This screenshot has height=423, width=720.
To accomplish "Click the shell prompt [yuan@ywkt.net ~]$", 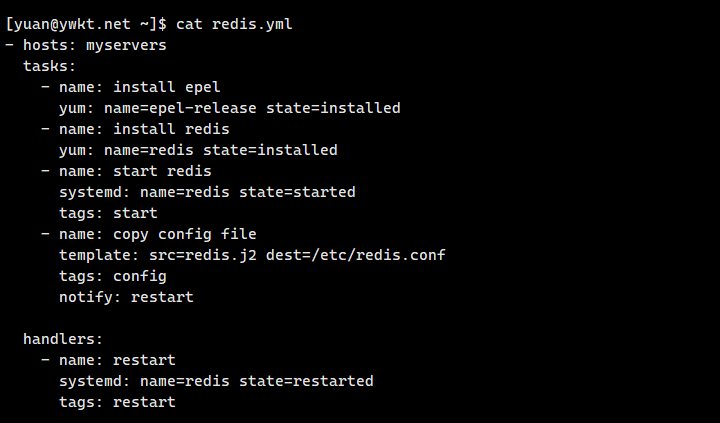I will 86,24.
